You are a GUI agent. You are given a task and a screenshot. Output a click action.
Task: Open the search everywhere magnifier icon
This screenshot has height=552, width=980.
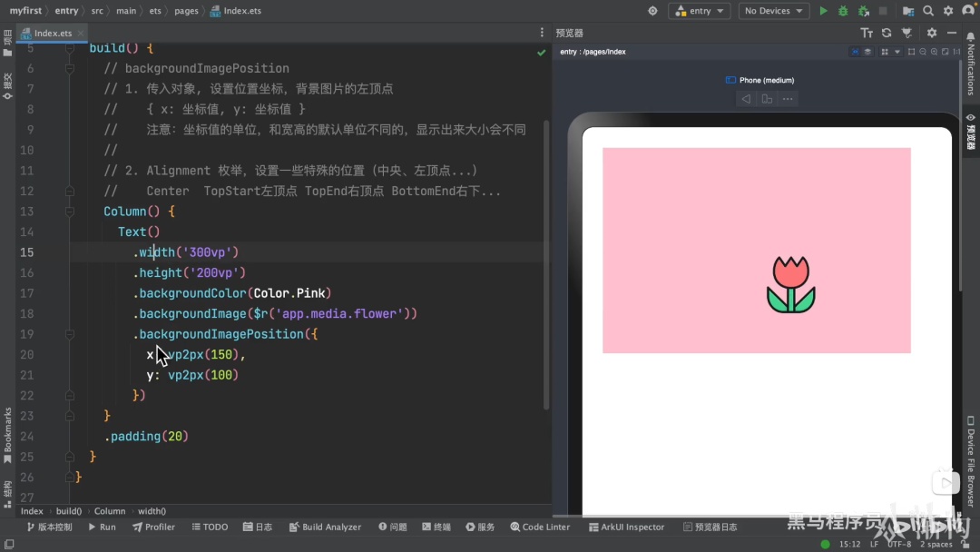coord(928,11)
